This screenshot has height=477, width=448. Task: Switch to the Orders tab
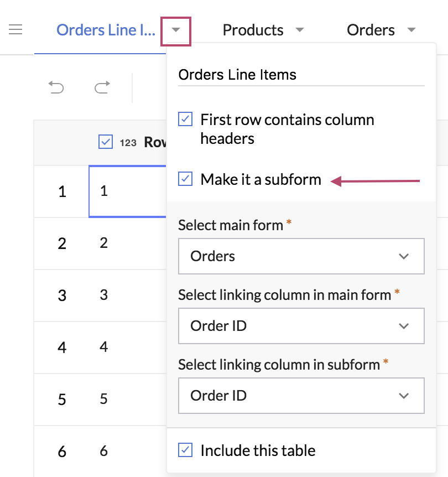click(x=371, y=30)
